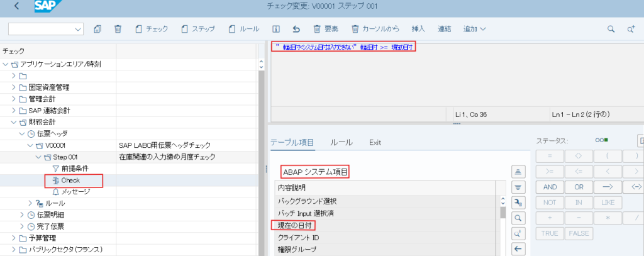Click the search-next icon beside field list
The height and width of the screenshot is (256, 644).
[518, 233]
